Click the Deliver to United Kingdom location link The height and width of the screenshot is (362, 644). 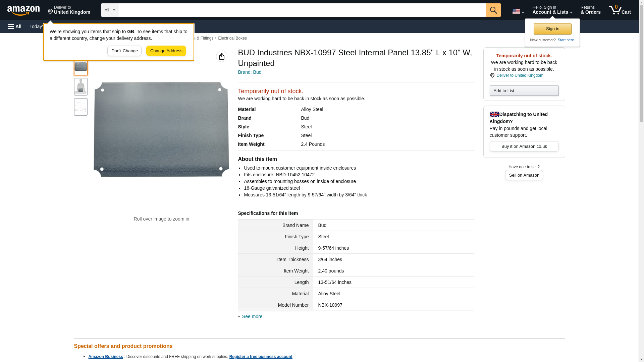519,75
